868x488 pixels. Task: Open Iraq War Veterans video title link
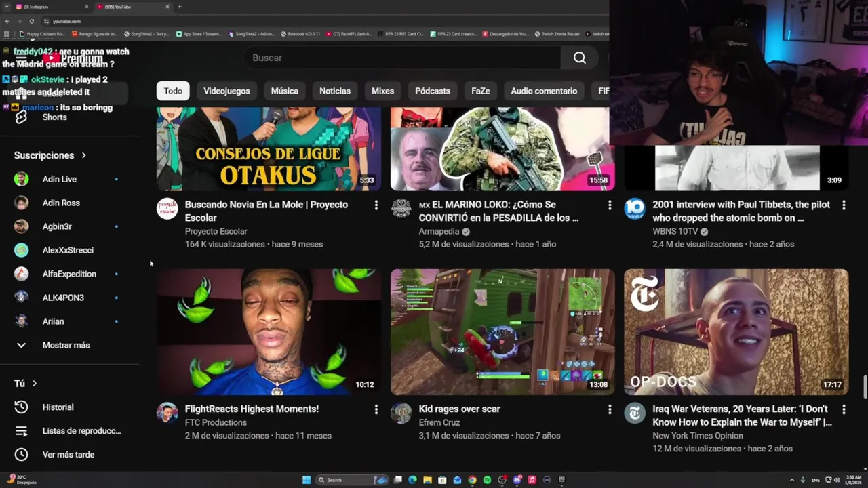(x=743, y=415)
